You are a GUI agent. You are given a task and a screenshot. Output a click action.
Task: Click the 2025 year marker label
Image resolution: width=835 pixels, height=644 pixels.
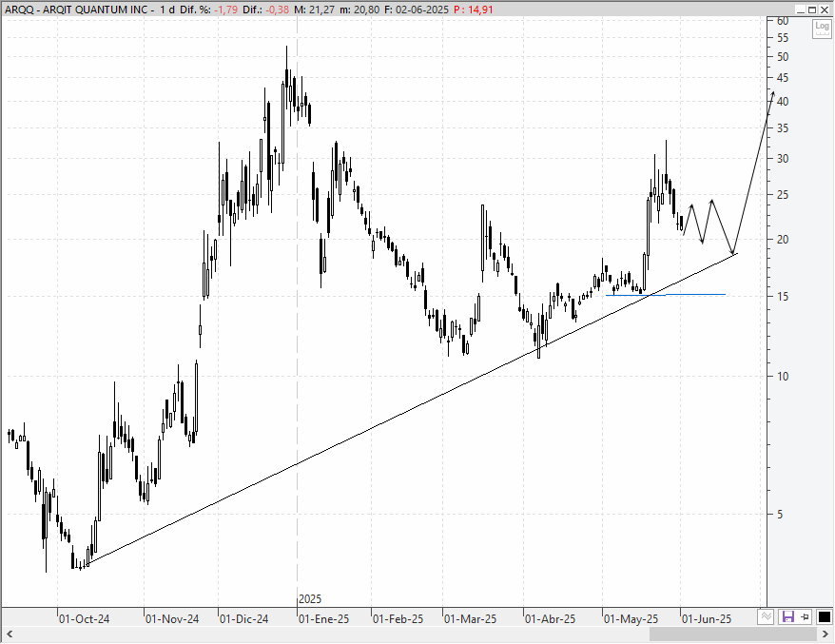coord(310,599)
